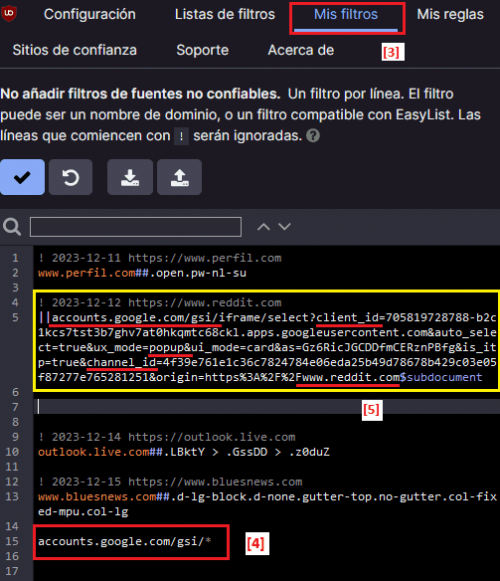Click the magnifier search icon

(x=12, y=226)
